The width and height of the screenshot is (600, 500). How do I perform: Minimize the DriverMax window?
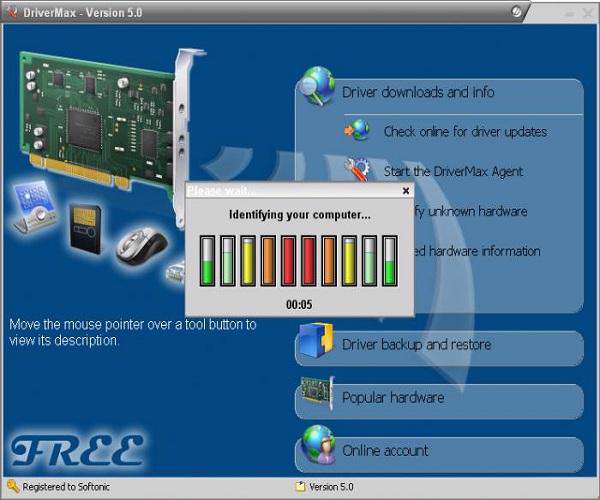pyautogui.click(x=570, y=14)
